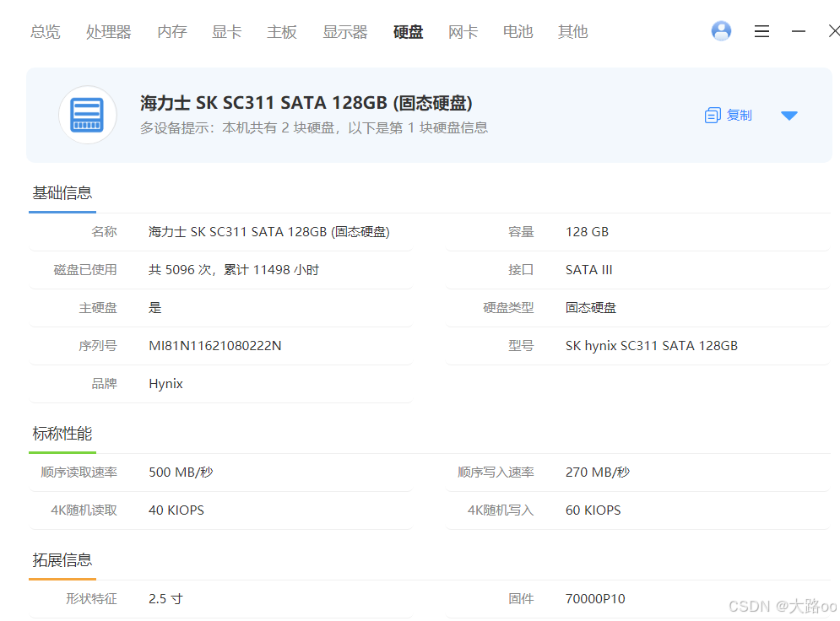Select the serial number MI81N11621080222N

click(x=214, y=346)
